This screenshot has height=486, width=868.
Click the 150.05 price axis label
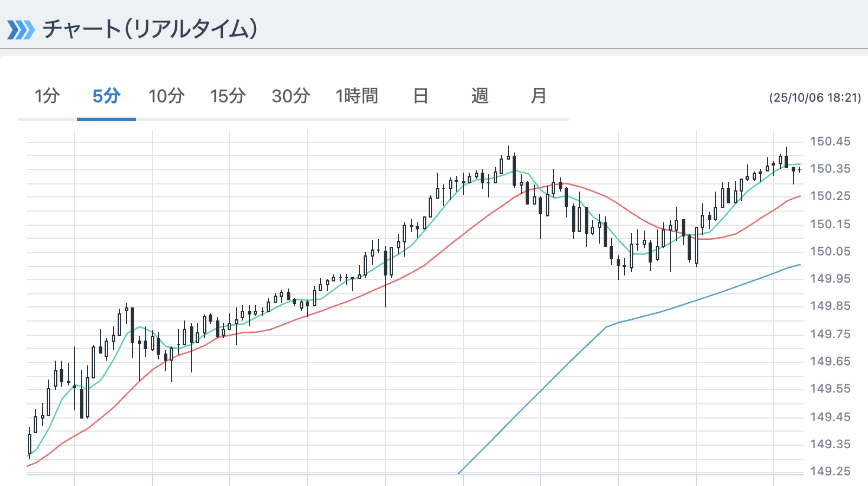click(830, 251)
